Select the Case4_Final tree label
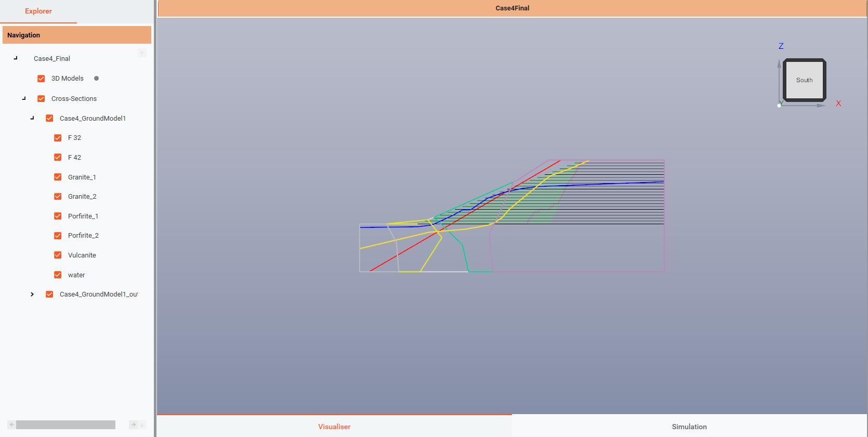The image size is (868, 437). coord(52,59)
